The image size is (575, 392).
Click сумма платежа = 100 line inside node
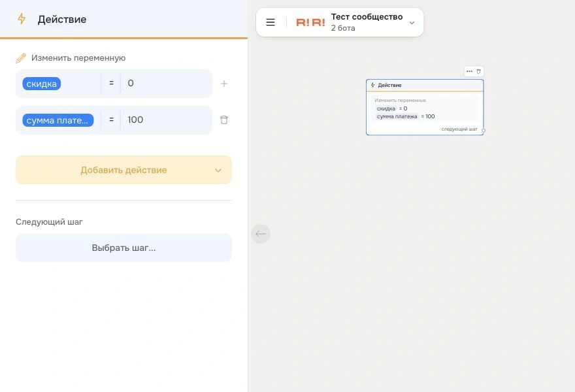[406, 116]
